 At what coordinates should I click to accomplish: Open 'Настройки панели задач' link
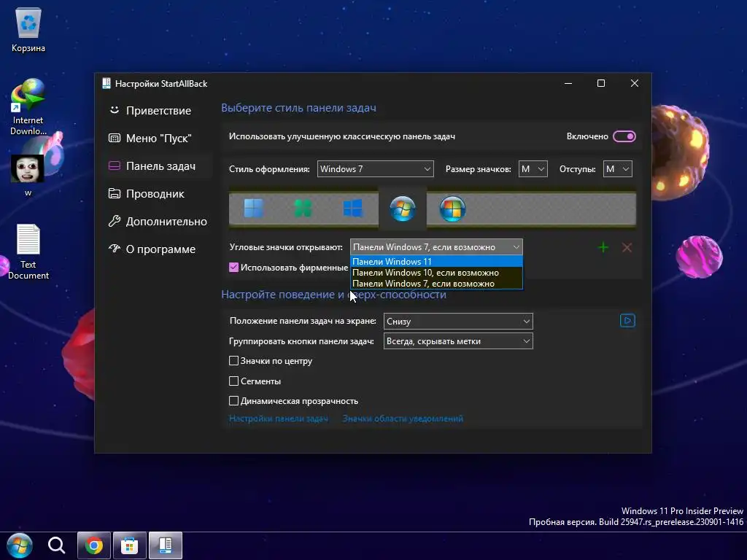point(279,419)
